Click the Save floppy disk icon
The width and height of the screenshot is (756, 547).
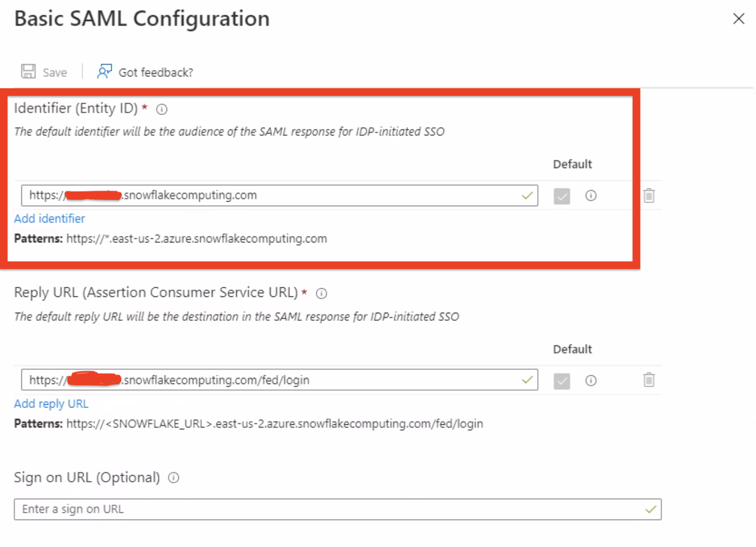point(29,71)
